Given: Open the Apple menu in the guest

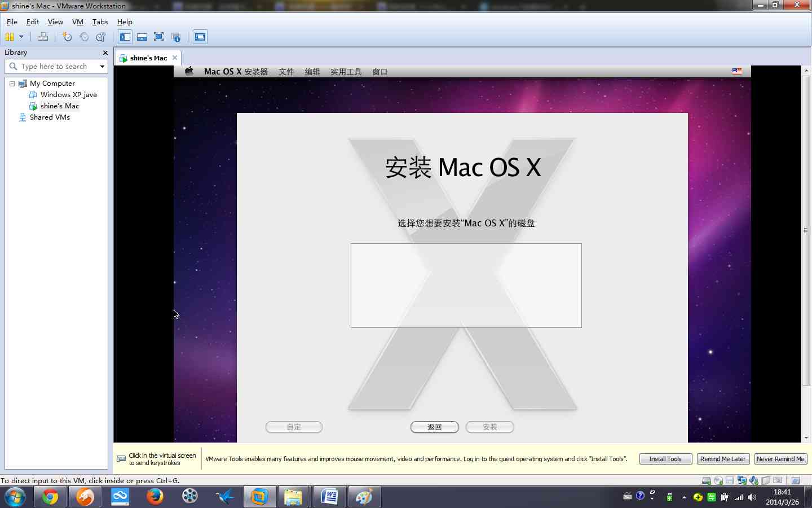Looking at the screenshot, I should pyautogui.click(x=189, y=71).
